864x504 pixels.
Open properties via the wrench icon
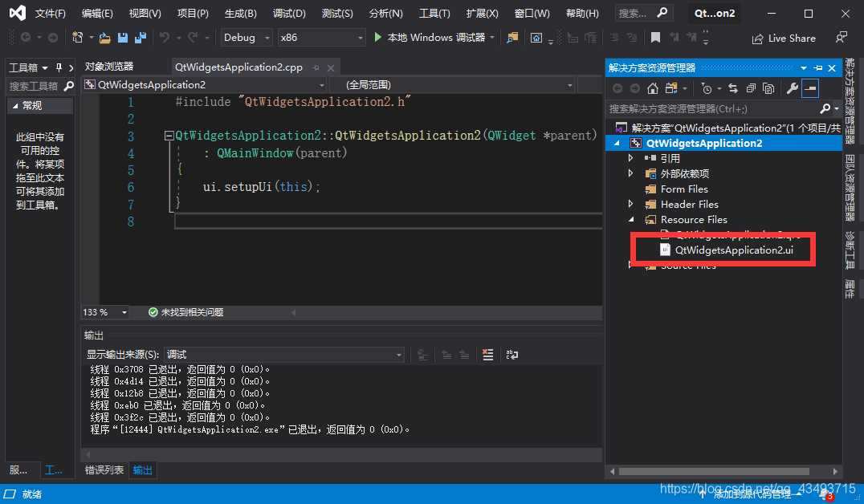click(793, 88)
